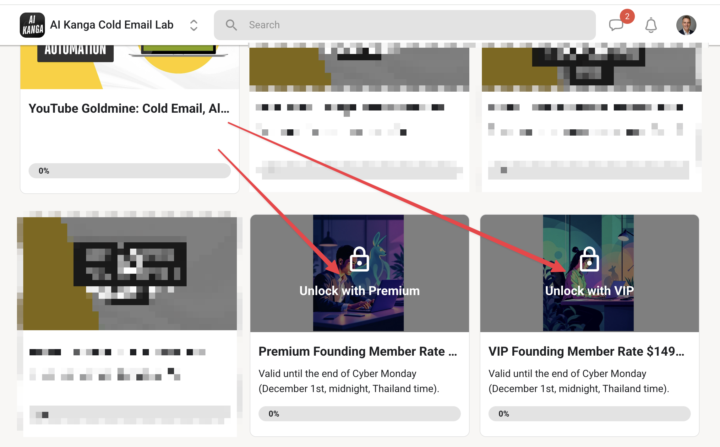Click VIP Founding Member 0% progress bar
Viewport: 720px width, 447px height.
click(x=589, y=413)
